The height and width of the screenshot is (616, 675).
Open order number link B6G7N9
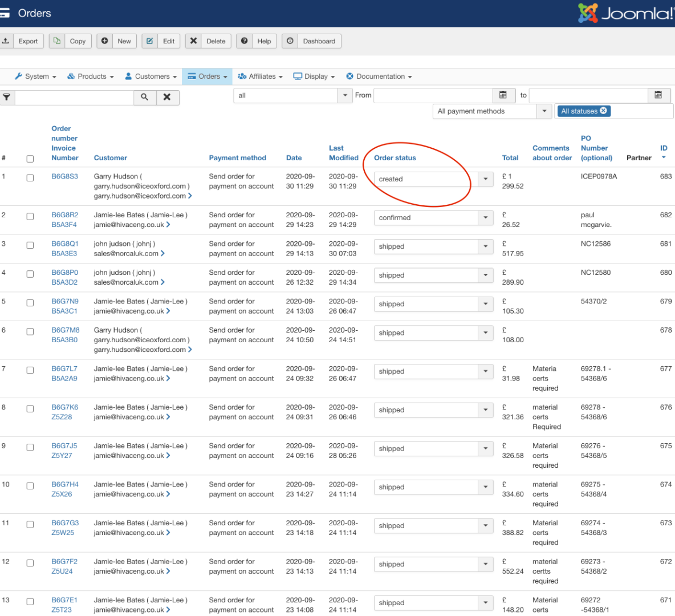[65, 301]
